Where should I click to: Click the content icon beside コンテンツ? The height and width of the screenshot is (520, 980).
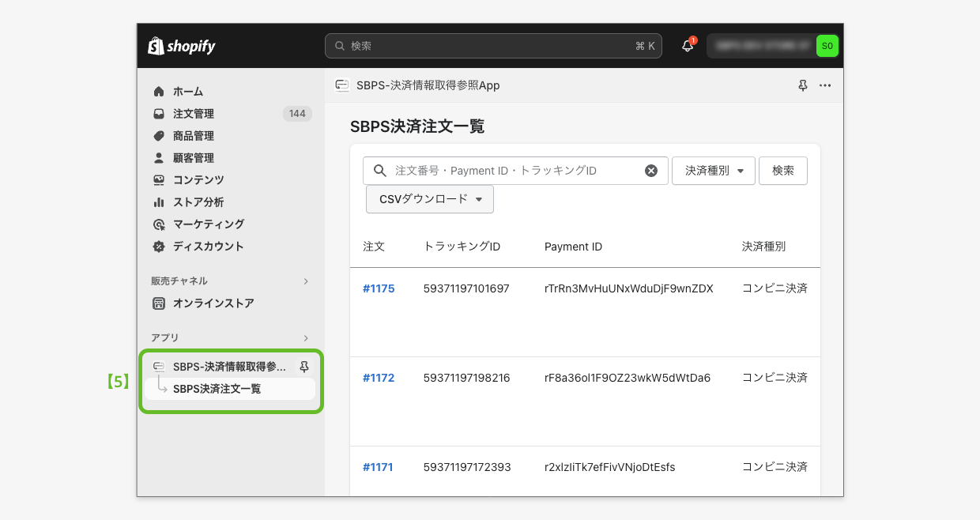click(x=159, y=180)
